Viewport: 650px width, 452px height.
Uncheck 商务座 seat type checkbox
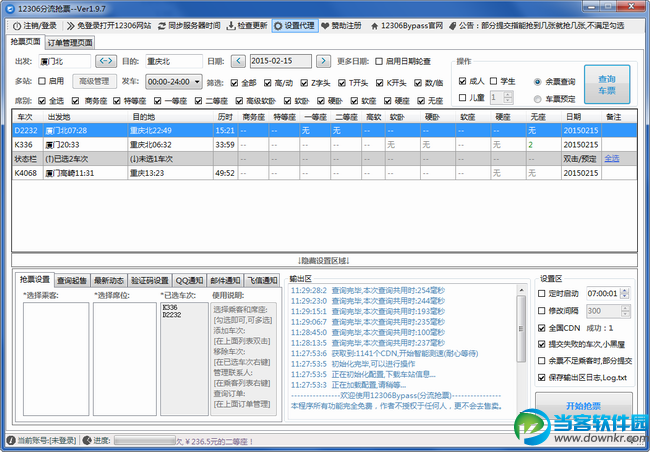(75, 100)
